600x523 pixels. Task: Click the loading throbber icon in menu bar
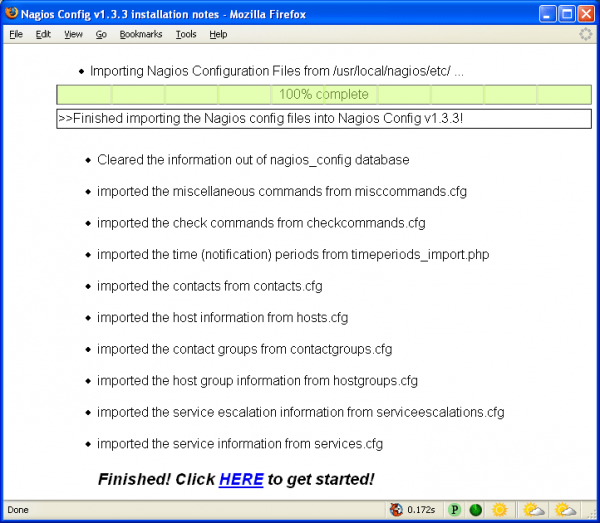pyautogui.click(x=585, y=34)
